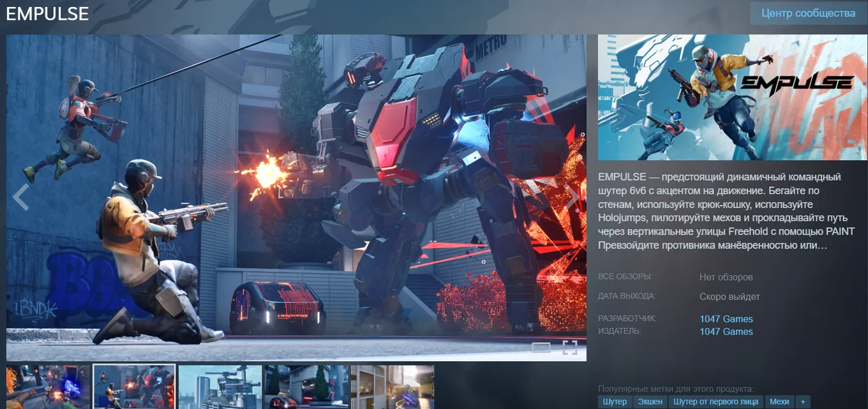Go to previous screenshot with left arrow
The width and height of the screenshot is (868, 409).
(21, 197)
